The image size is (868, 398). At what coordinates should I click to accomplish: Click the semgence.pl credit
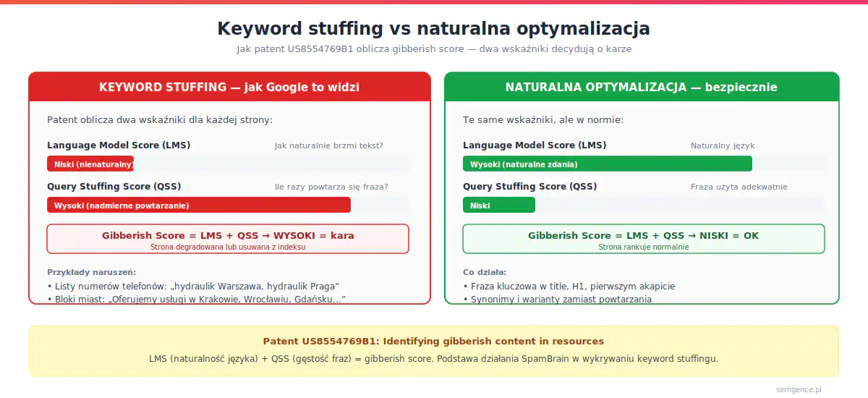(x=799, y=389)
